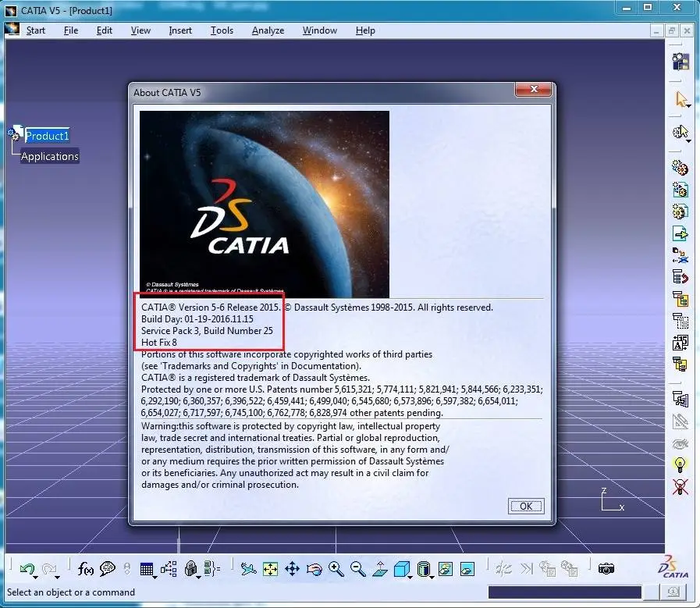Open the Insert menu
The image size is (700, 608).
coord(180,30)
